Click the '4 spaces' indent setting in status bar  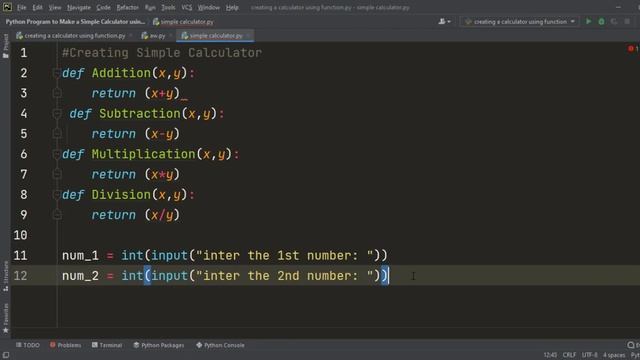point(614,355)
